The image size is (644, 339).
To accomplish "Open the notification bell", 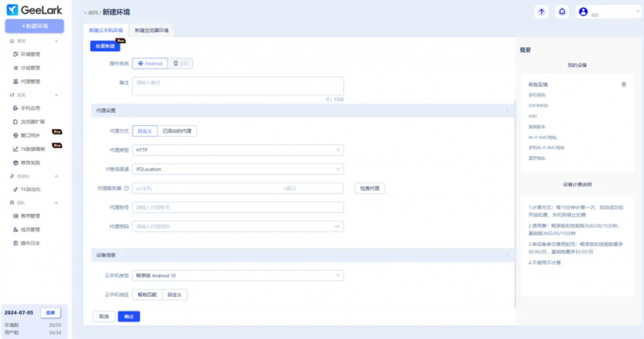I will pyautogui.click(x=562, y=12).
